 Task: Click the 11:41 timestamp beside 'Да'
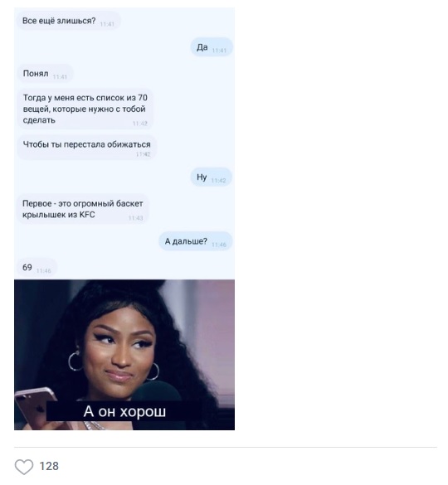(x=219, y=51)
